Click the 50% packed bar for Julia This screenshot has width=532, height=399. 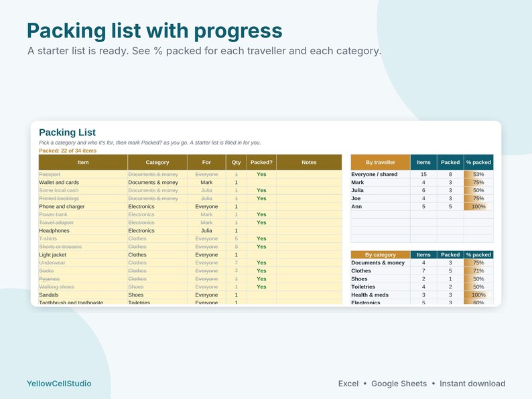point(478,191)
